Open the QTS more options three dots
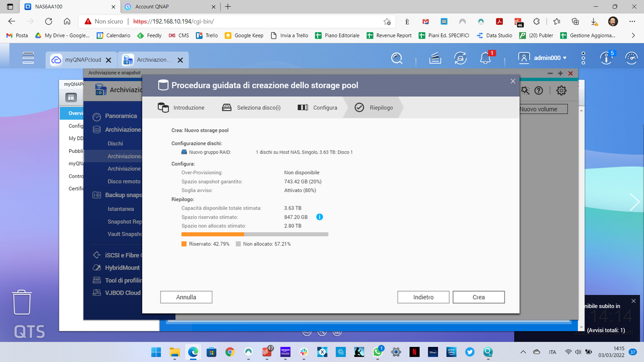This screenshot has height=362, width=644. click(584, 58)
